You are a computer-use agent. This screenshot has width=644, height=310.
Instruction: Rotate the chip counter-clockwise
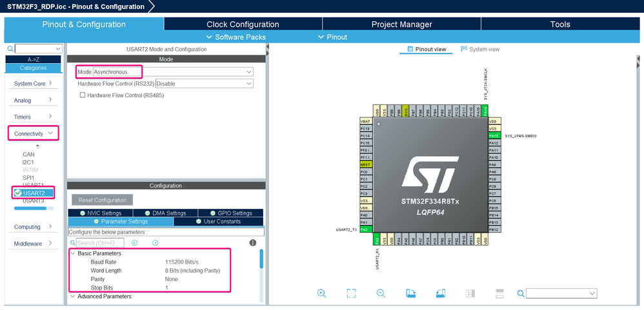[x=440, y=293]
